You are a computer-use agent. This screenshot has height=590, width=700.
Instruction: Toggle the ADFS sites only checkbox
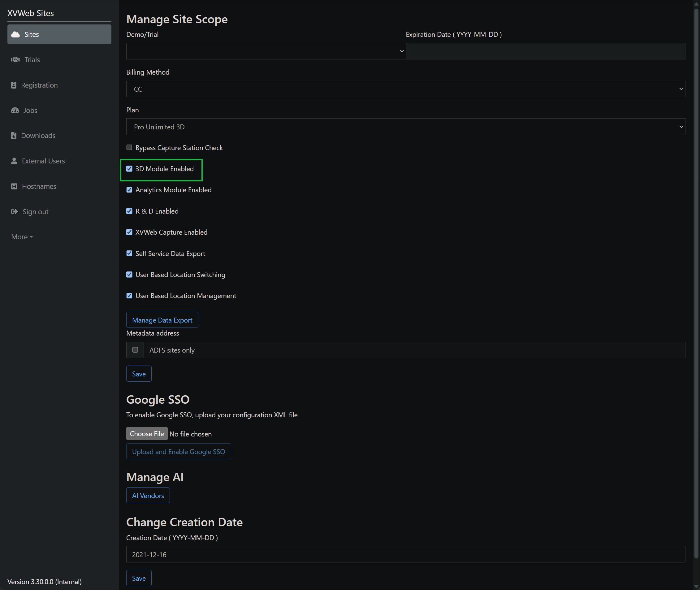click(135, 350)
